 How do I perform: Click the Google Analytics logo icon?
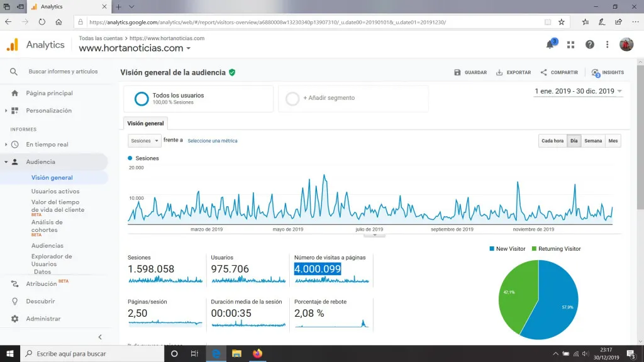pos(13,45)
